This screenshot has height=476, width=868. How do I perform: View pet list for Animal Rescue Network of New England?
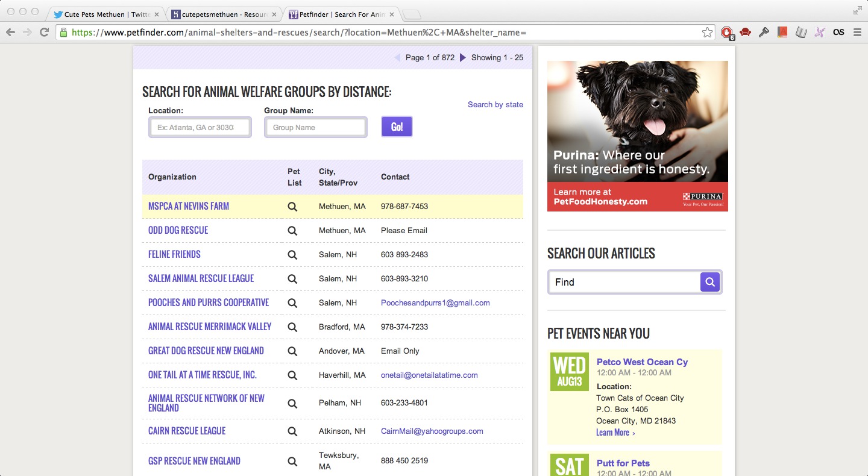click(292, 403)
